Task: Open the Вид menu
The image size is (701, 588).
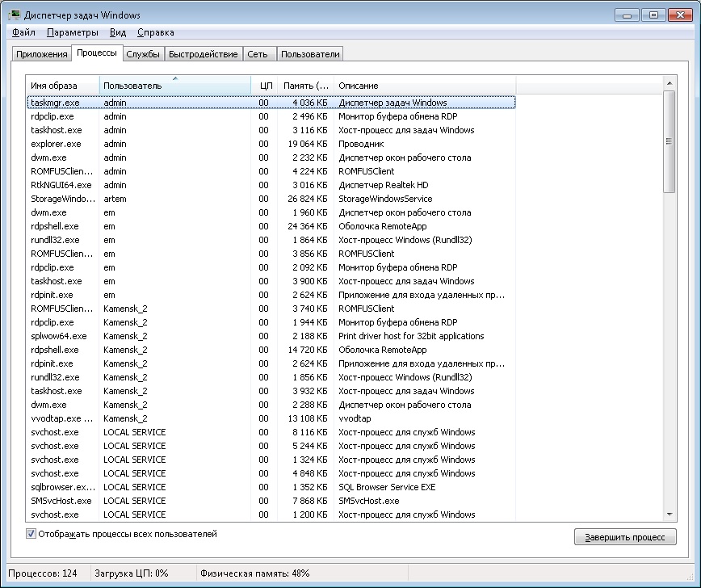Action: pos(118,32)
